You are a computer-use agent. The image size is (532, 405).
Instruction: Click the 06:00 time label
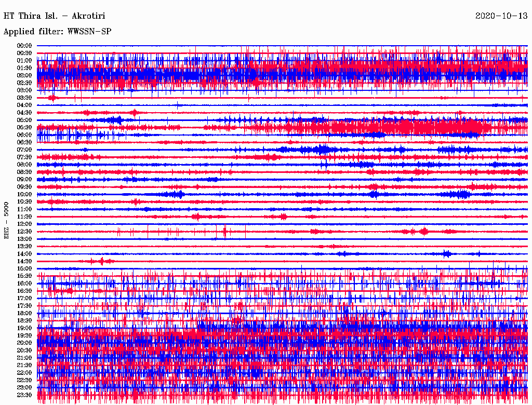[x=24, y=135]
